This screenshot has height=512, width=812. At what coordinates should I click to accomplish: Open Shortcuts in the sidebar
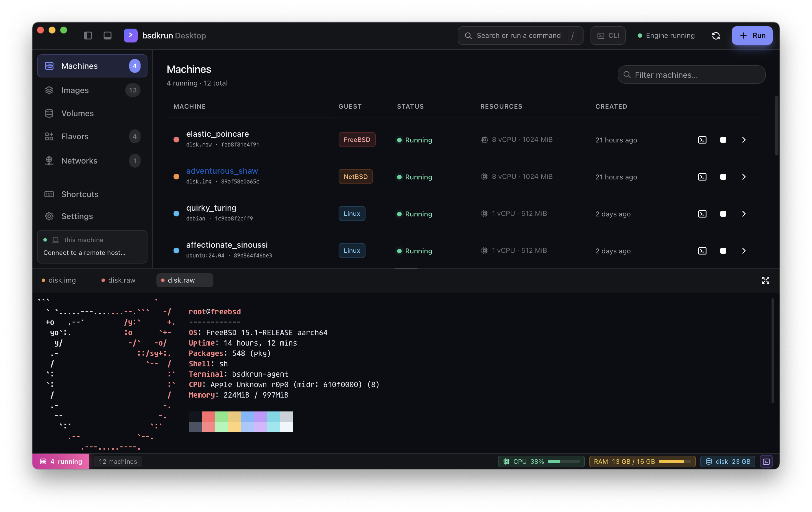92,194
